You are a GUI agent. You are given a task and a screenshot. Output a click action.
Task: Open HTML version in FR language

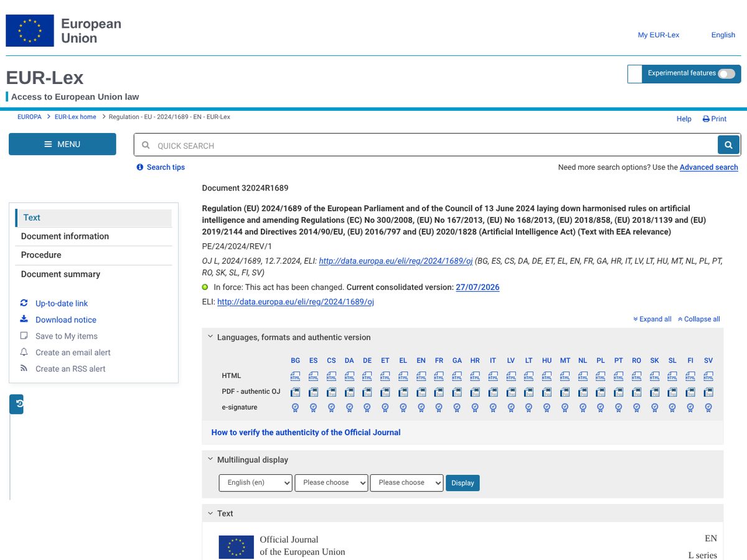coord(439,376)
